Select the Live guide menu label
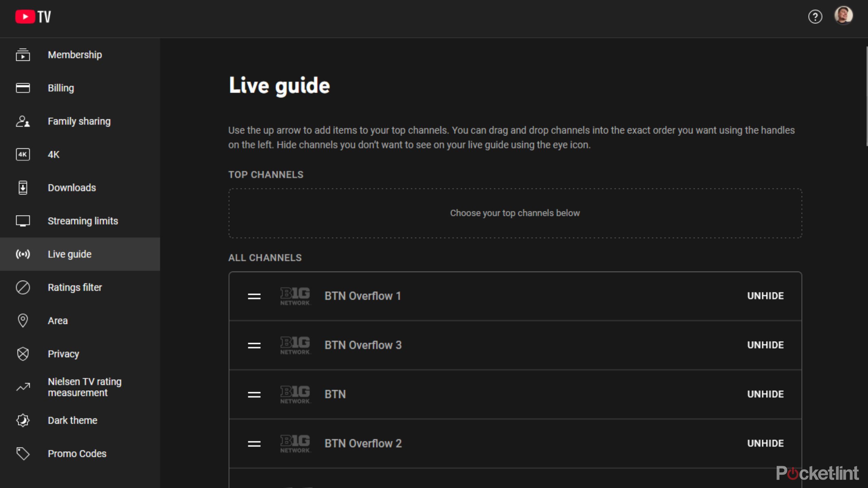 pyautogui.click(x=70, y=254)
